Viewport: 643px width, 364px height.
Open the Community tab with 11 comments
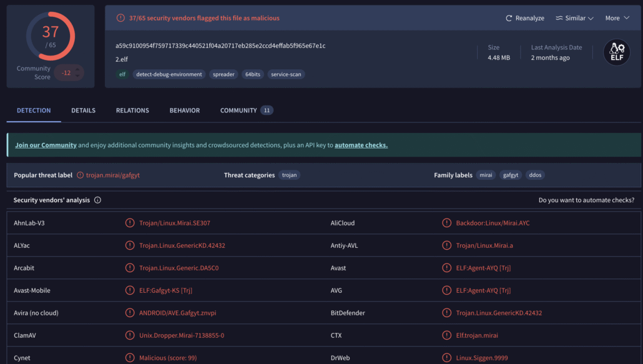tap(246, 111)
